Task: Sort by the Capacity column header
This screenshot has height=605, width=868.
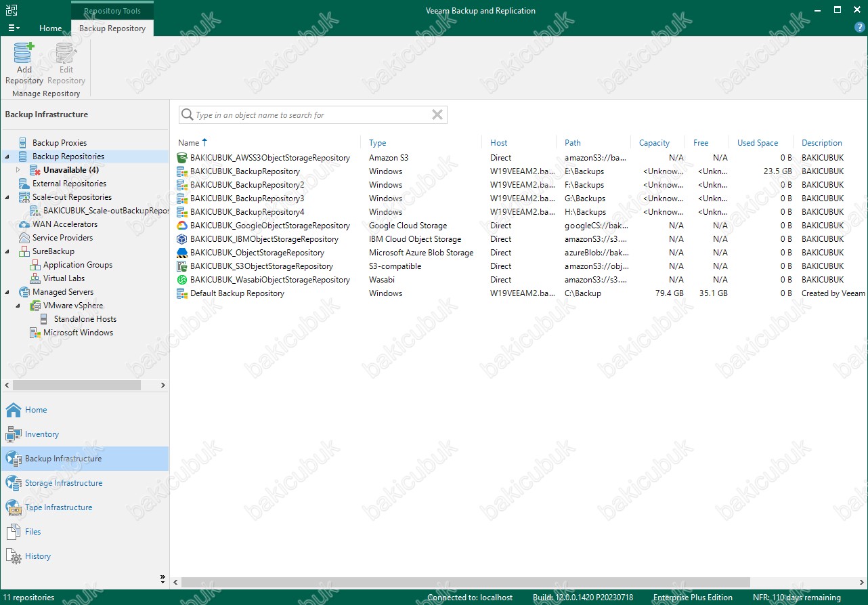Action: [x=654, y=143]
